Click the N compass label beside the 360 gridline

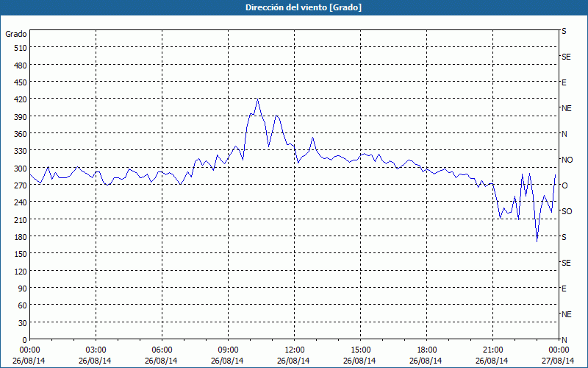click(x=564, y=134)
